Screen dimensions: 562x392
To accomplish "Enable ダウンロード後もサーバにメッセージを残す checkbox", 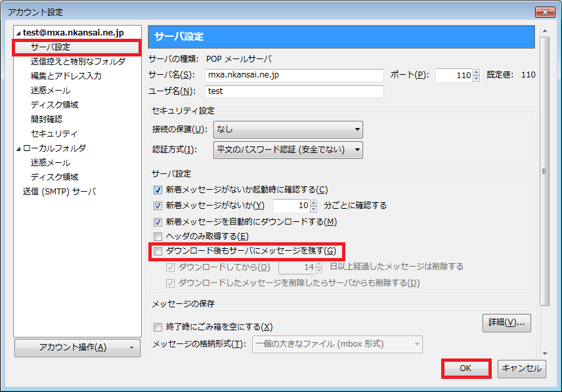I will click(158, 251).
